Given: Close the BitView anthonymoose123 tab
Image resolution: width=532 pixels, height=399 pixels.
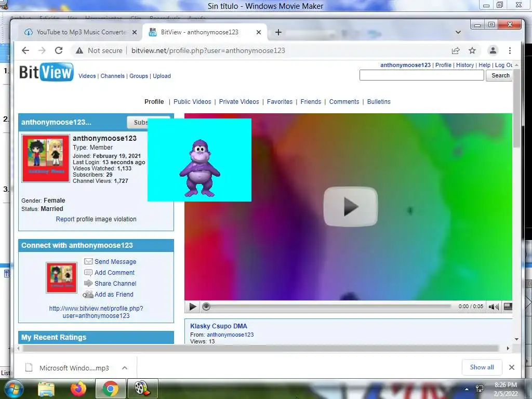Looking at the screenshot, I should 259,32.
